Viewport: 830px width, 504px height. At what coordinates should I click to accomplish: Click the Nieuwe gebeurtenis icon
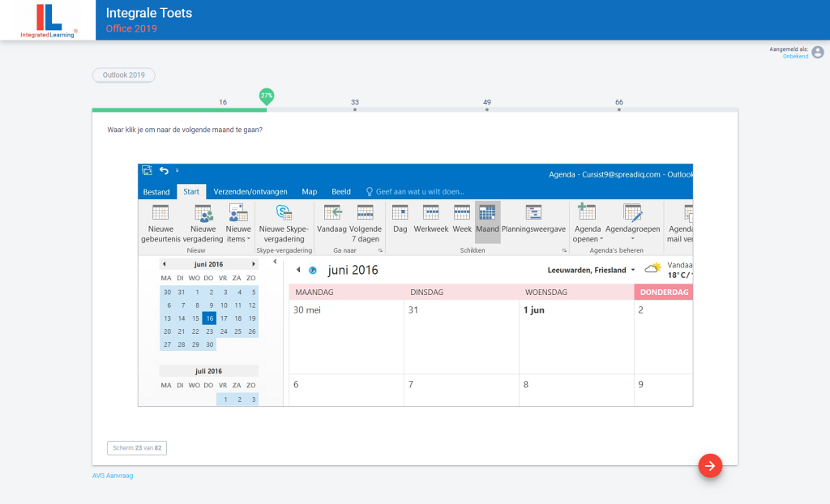160,213
